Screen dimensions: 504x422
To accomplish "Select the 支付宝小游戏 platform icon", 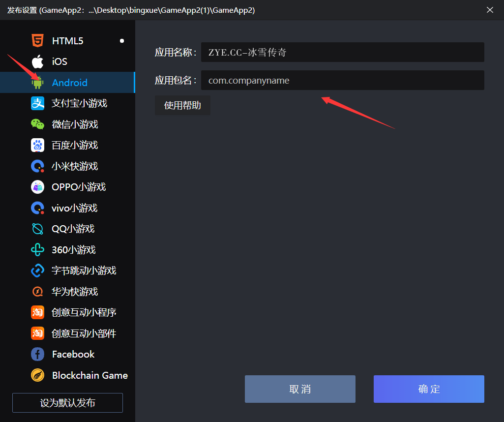I will point(37,103).
